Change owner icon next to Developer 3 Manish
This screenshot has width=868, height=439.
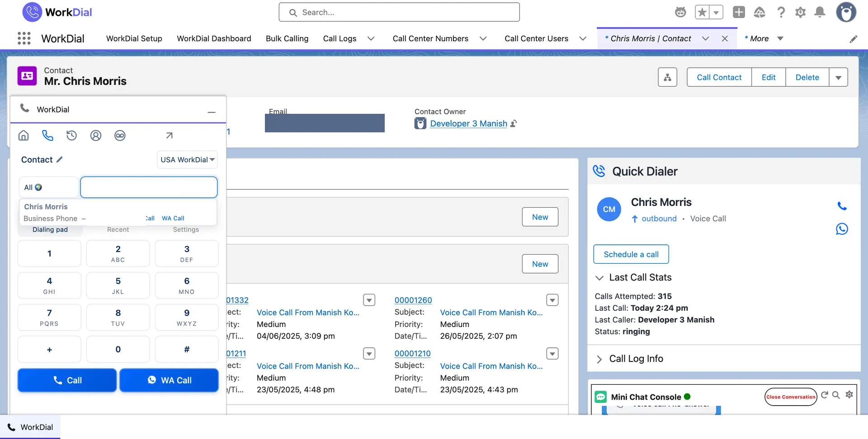[x=514, y=123]
